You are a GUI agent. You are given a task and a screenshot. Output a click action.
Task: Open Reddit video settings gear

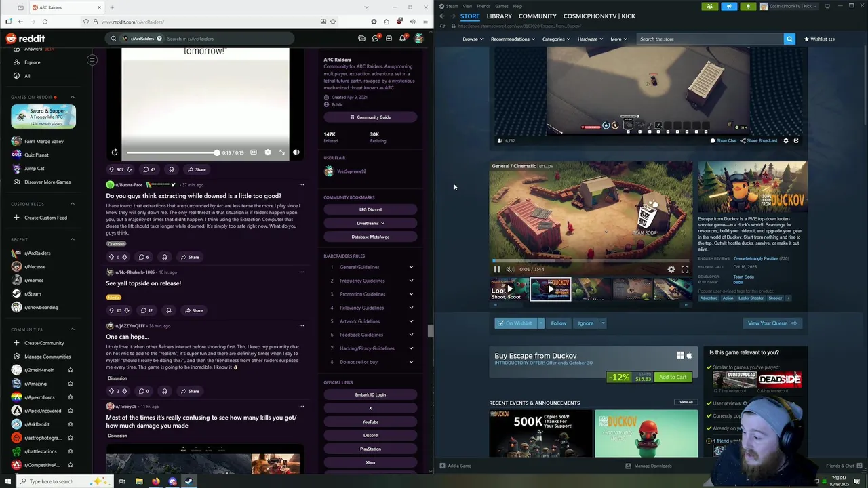pyautogui.click(x=268, y=152)
